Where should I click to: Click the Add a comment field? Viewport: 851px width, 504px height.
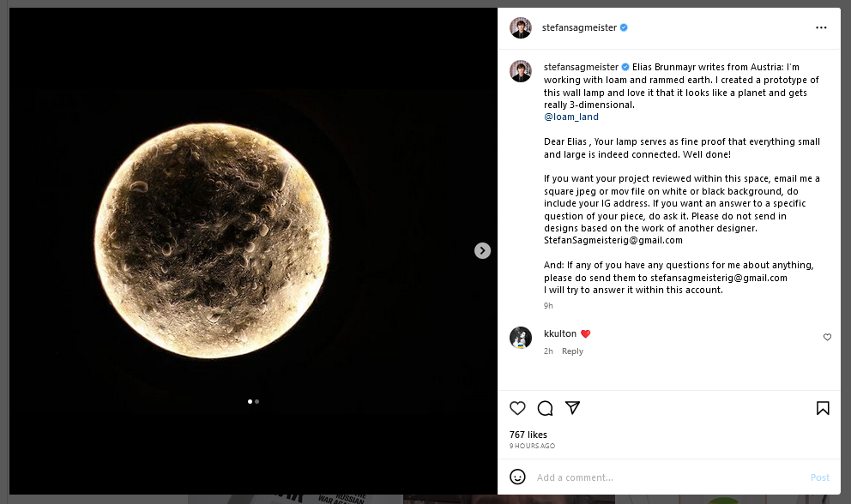click(x=667, y=477)
